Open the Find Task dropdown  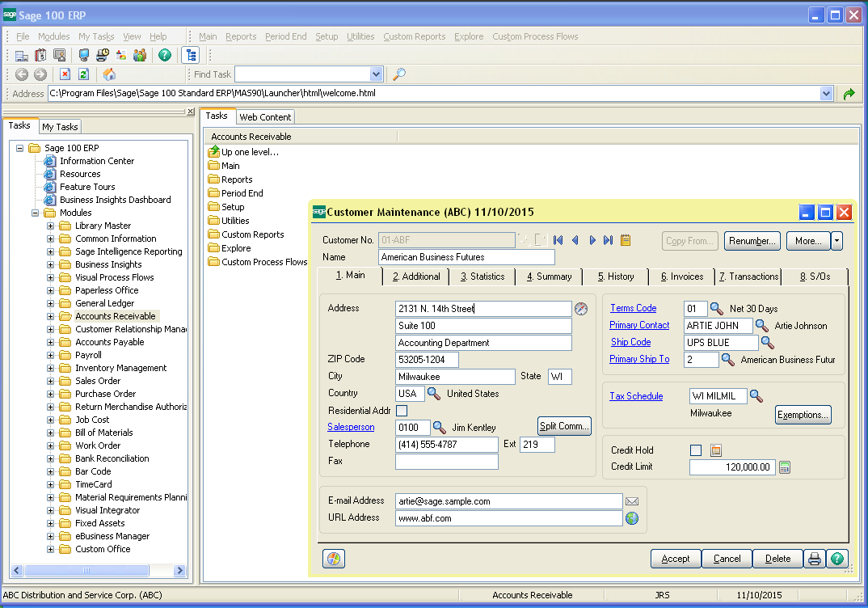pyautogui.click(x=376, y=74)
